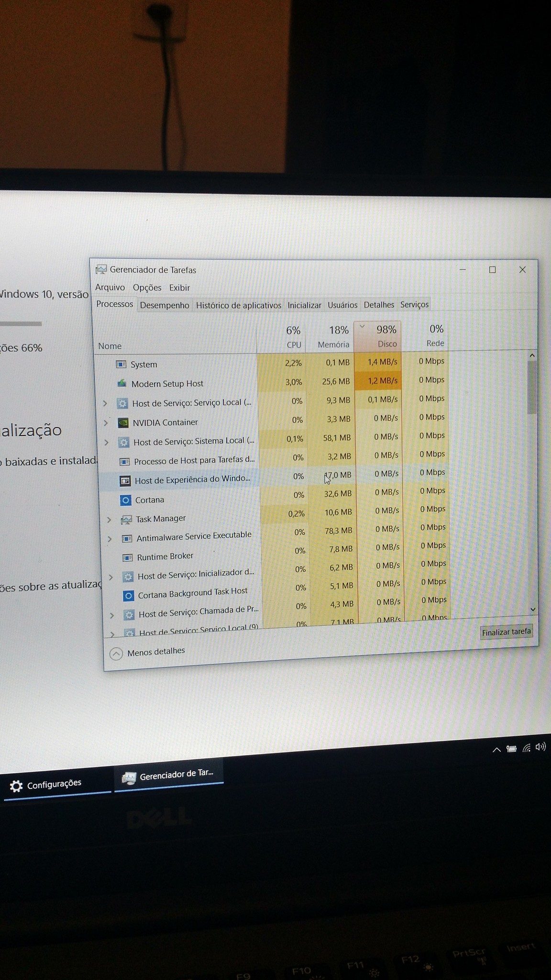The height and width of the screenshot is (980, 551).
Task: Click the scrollbar up arrow
Action: [x=531, y=356]
